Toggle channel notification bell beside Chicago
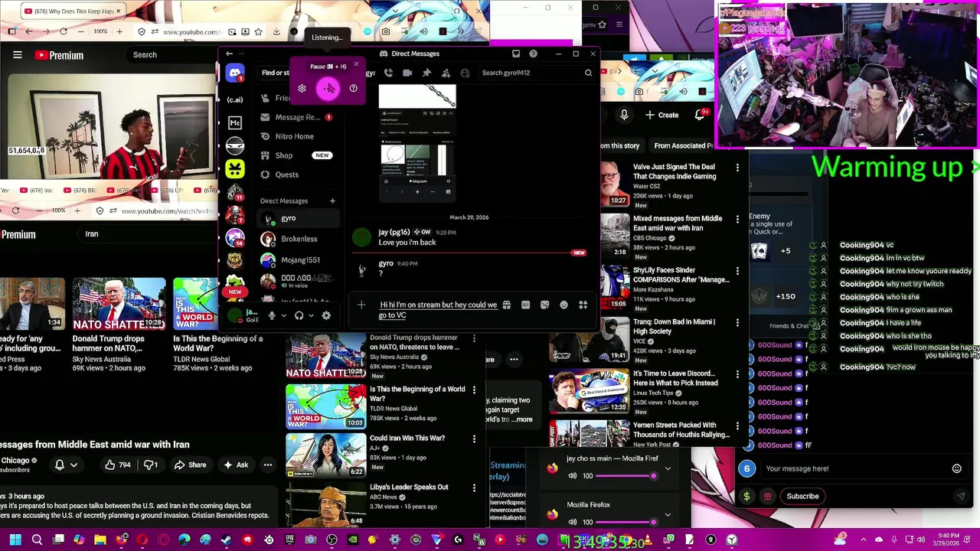 [x=60, y=465]
